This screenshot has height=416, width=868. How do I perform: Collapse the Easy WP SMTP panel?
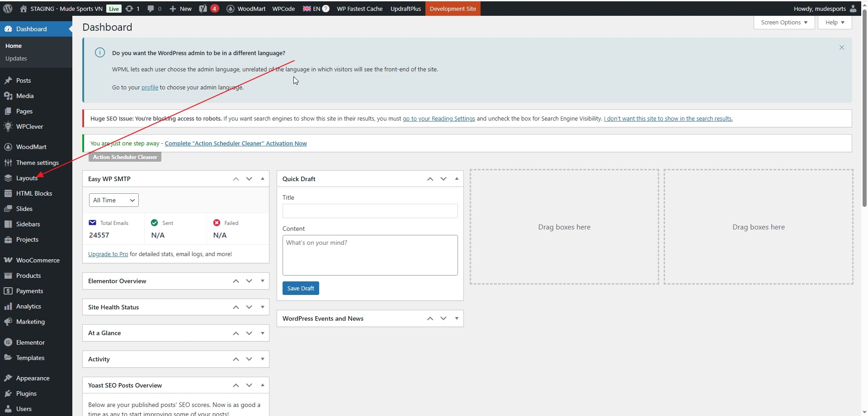click(x=263, y=179)
